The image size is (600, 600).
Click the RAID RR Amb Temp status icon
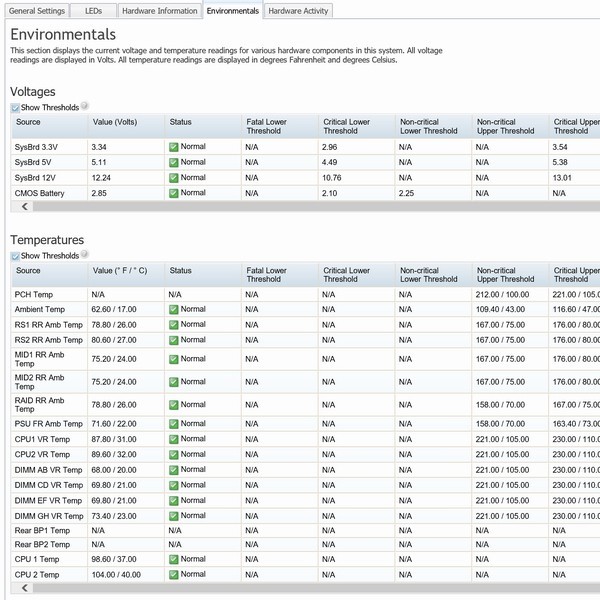coord(173,405)
